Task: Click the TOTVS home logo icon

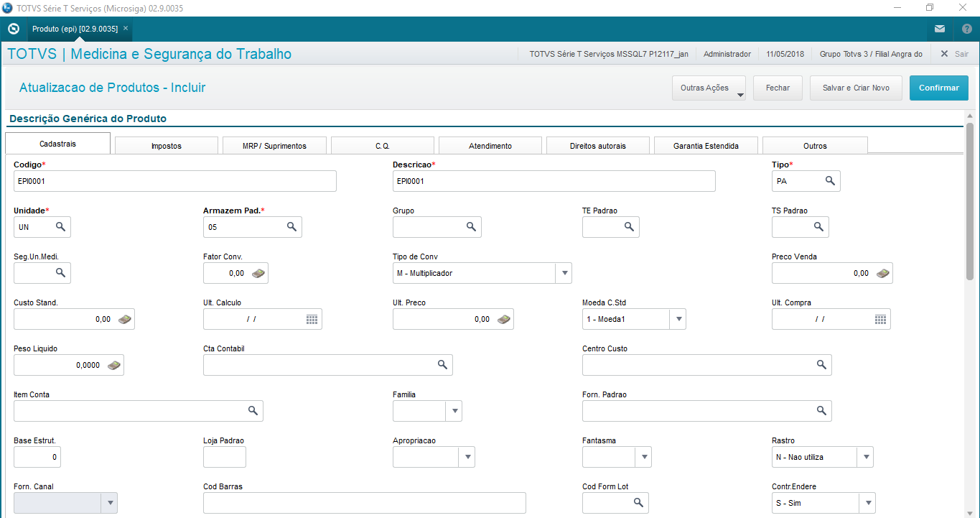Action: click(14, 29)
